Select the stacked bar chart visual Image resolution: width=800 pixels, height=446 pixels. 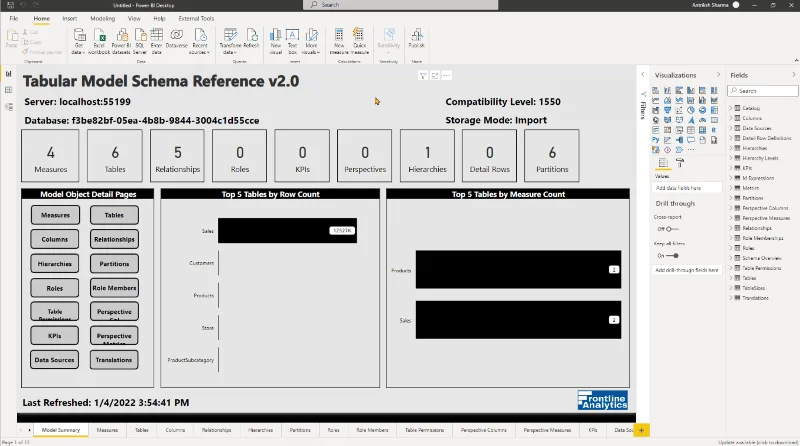[656, 90]
